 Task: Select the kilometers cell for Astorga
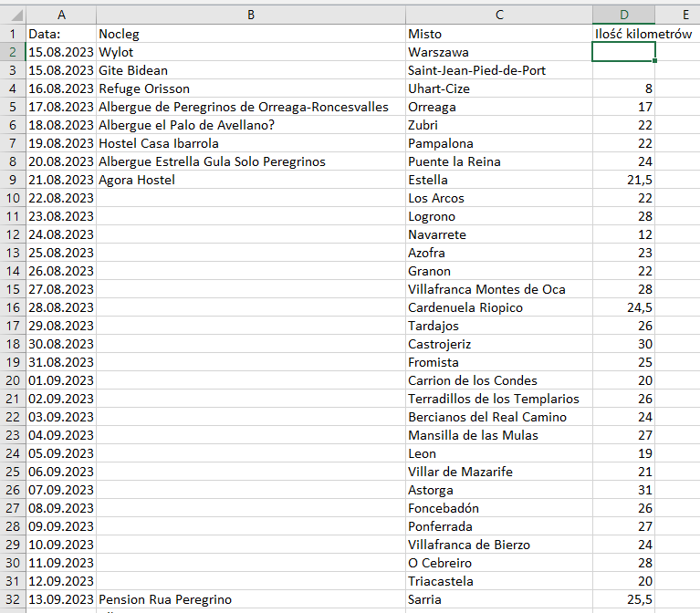pyautogui.click(x=623, y=490)
